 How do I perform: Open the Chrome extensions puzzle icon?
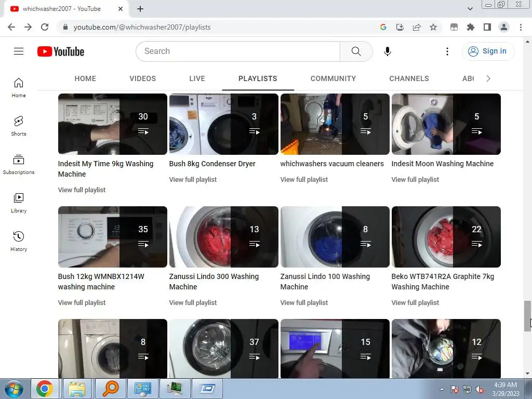pos(471,27)
